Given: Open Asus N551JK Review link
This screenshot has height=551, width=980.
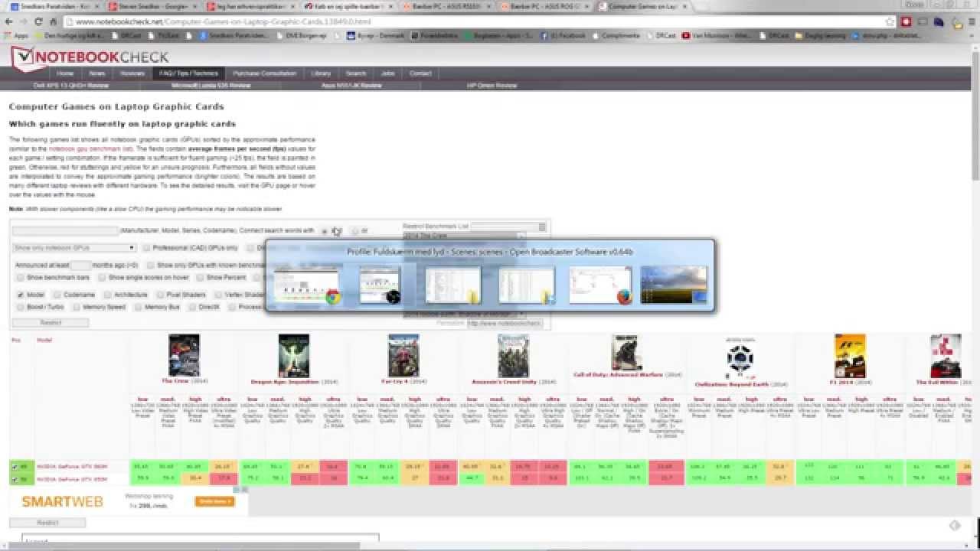Looking at the screenshot, I should coord(351,86).
